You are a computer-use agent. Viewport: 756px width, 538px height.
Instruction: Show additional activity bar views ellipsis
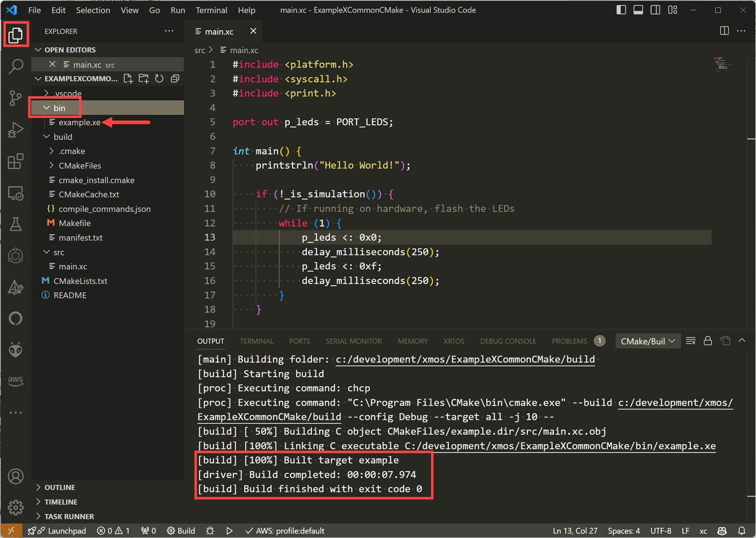coord(16,413)
